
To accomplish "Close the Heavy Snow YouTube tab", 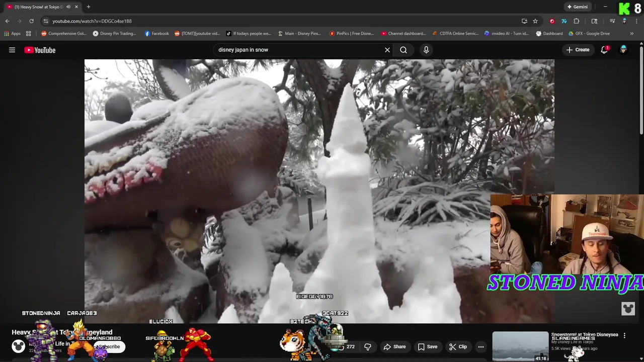I will 76,7.
